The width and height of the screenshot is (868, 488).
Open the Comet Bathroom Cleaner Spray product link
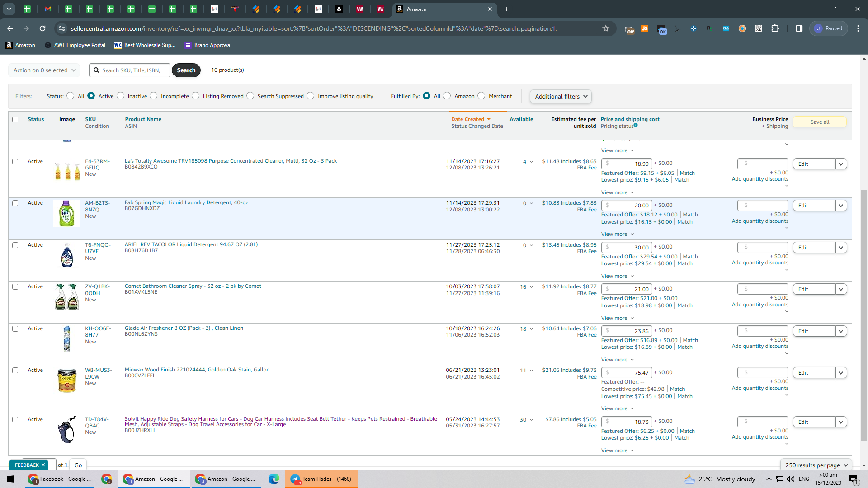[193, 286]
